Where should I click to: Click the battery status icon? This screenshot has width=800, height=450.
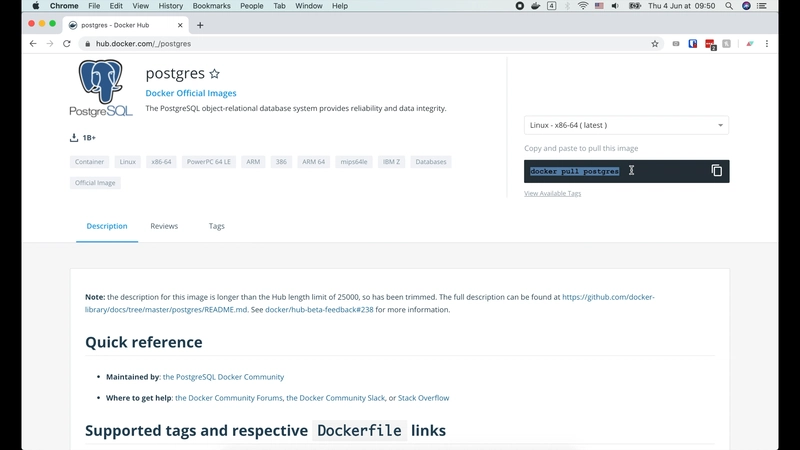635,6
